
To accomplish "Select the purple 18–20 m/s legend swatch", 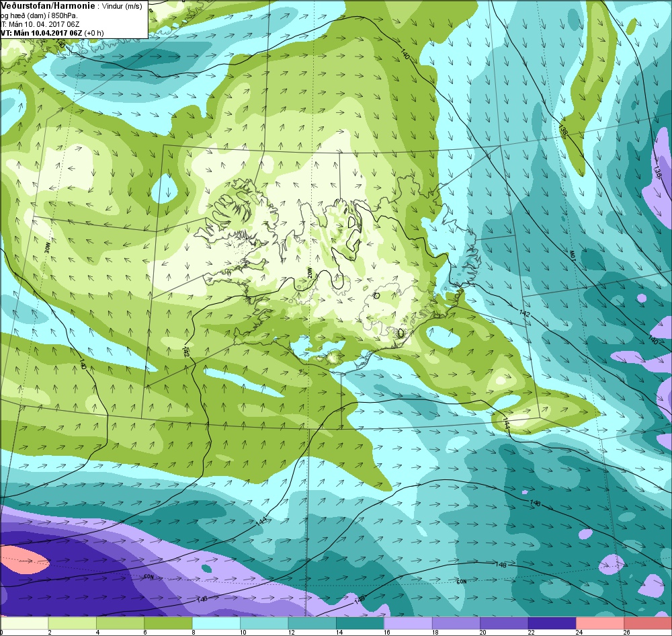I will [456, 623].
